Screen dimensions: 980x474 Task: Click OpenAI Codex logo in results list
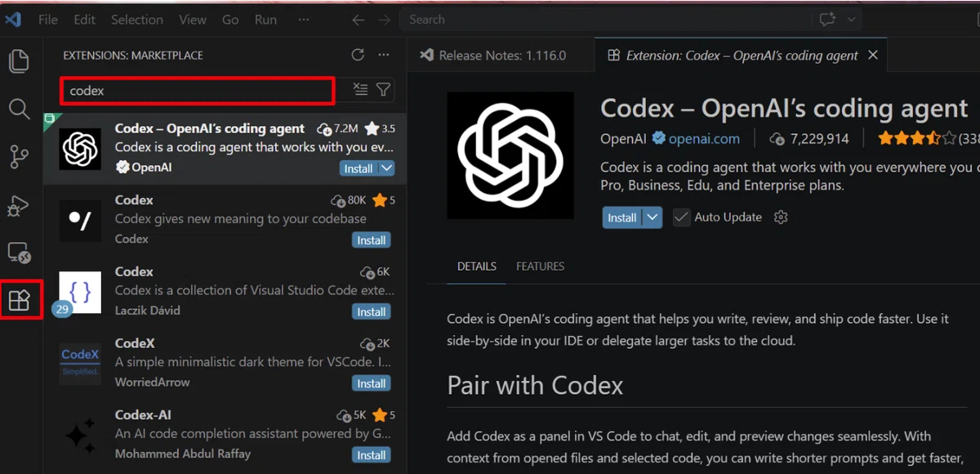coord(80,149)
